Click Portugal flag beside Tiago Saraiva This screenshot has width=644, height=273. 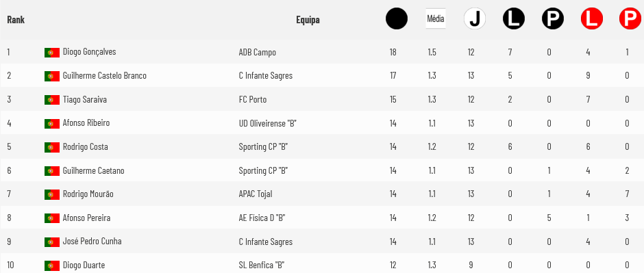52,100
